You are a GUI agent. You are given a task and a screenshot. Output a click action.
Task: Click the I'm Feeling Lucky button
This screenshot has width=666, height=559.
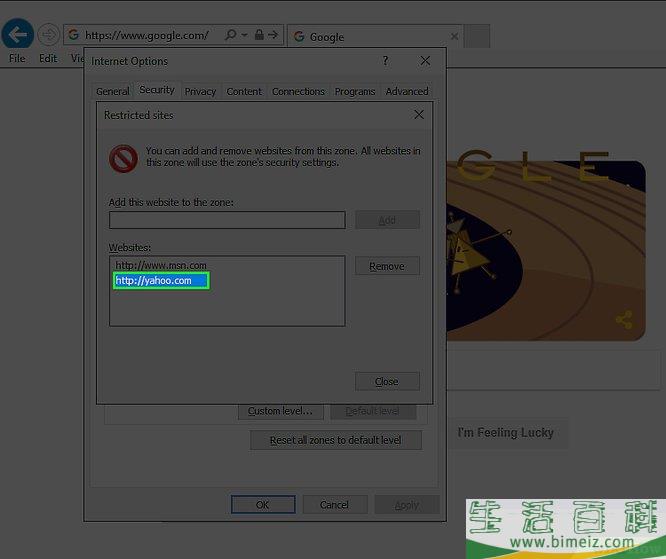click(x=506, y=433)
